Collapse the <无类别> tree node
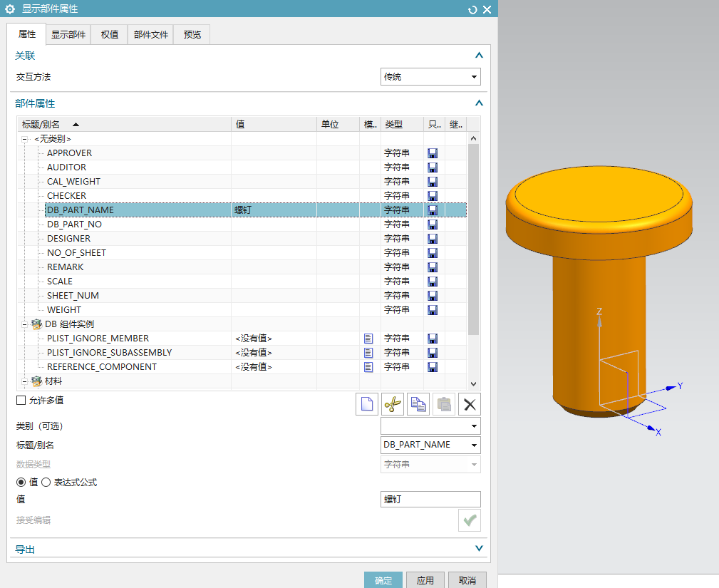The height and width of the screenshot is (588, 719). pos(24,139)
